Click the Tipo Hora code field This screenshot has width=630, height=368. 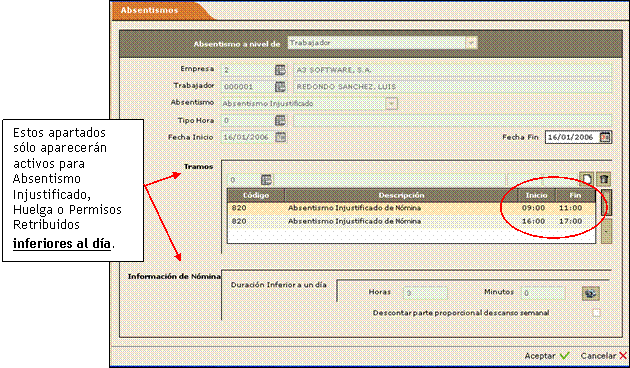tap(248, 120)
